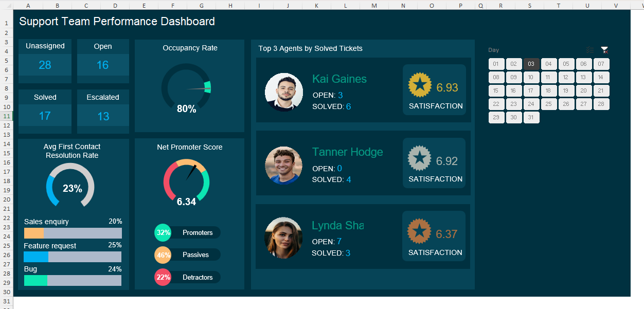
Task: Click satisfaction score 6.37
Action: 446,234
